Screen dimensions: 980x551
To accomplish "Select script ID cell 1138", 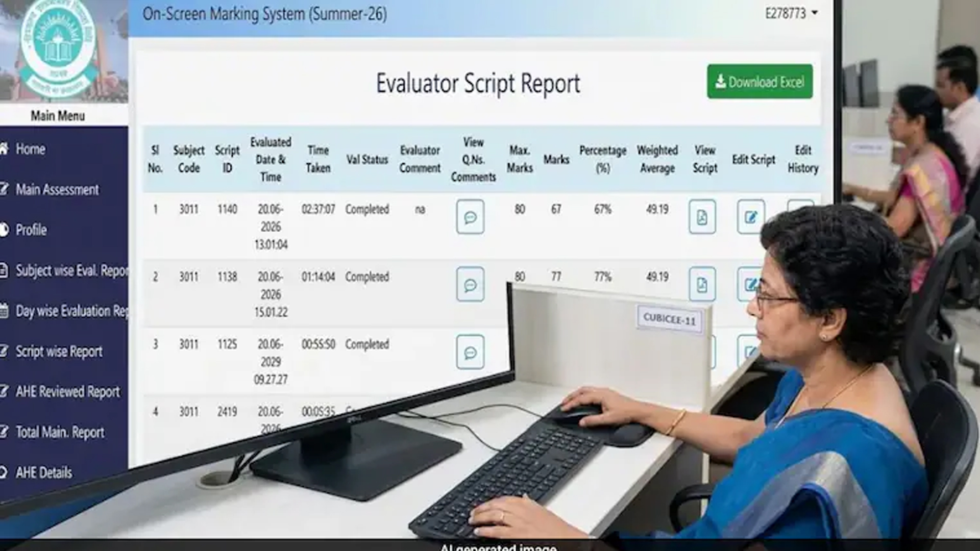I will click(x=227, y=277).
